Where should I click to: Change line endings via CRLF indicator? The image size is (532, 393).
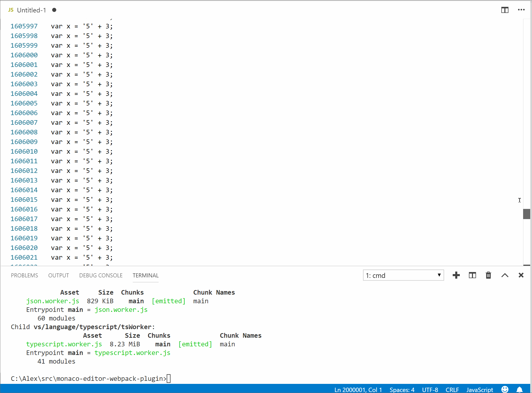[452, 390]
